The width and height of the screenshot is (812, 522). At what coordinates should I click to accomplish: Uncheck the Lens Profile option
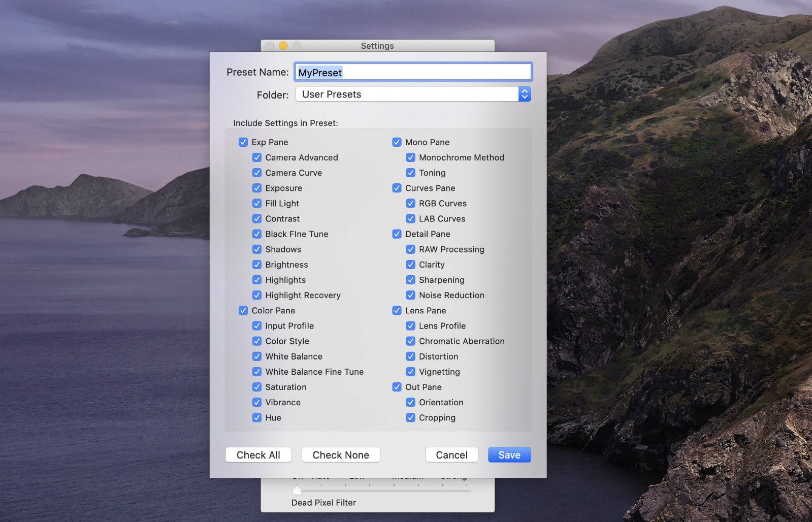[x=411, y=326]
